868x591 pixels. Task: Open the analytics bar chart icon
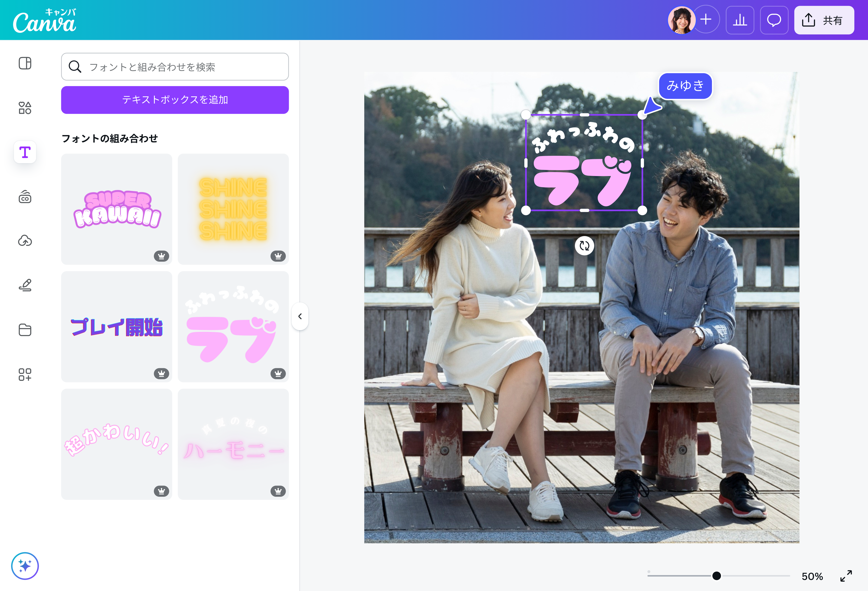(x=740, y=20)
